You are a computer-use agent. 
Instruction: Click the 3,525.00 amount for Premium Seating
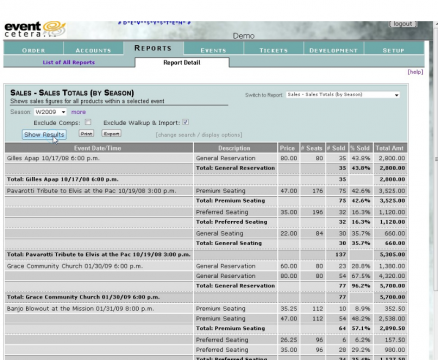click(392, 191)
